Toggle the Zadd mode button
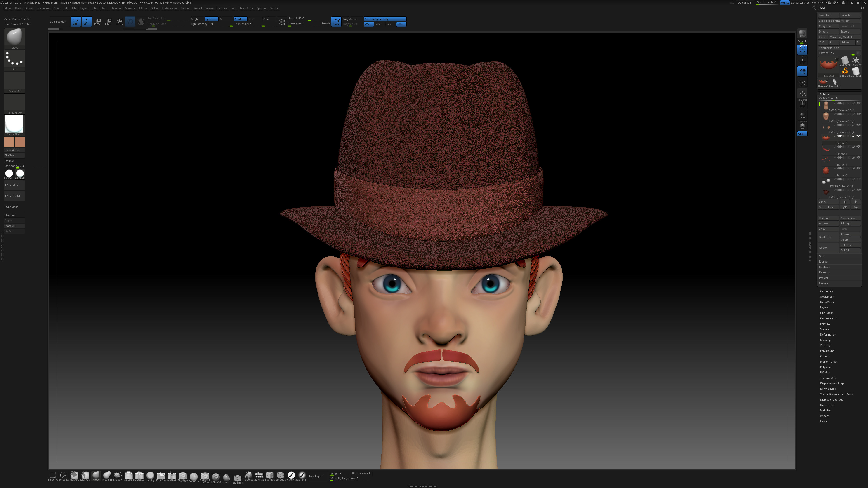Viewport: 868px width, 488px height. click(x=240, y=19)
